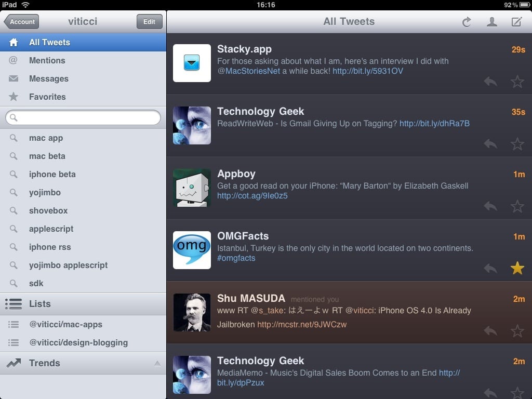This screenshot has width=532, height=399.
Task: Open Mentions
Action: click(x=83, y=60)
